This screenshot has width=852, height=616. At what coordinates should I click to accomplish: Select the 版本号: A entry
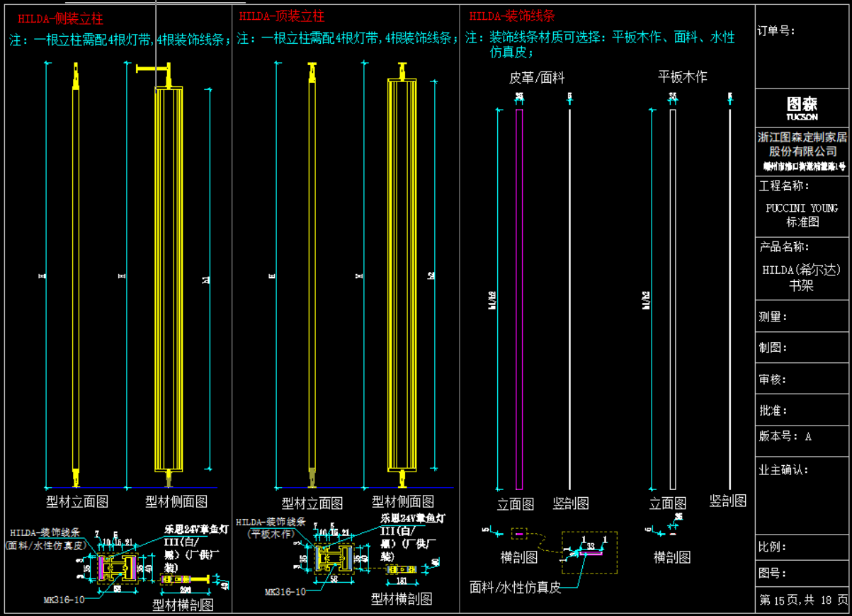[785, 437]
